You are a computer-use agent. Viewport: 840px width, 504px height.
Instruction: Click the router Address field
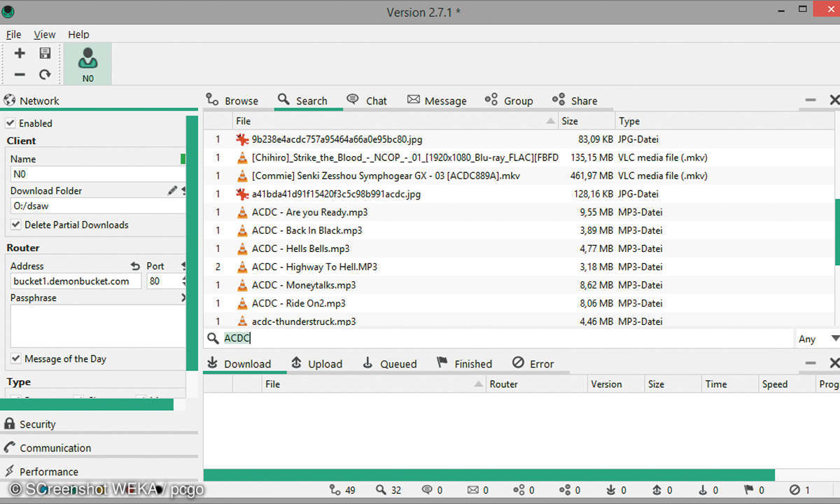[x=76, y=281]
